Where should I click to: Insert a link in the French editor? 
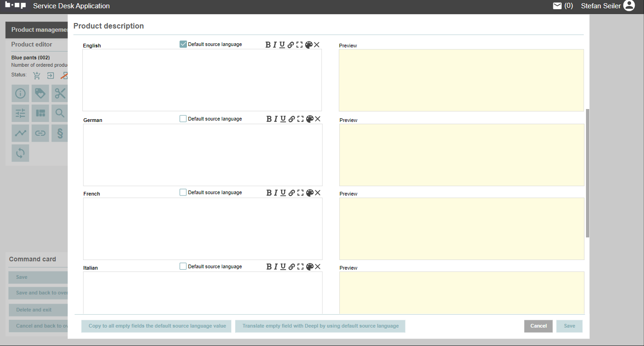tap(291, 193)
